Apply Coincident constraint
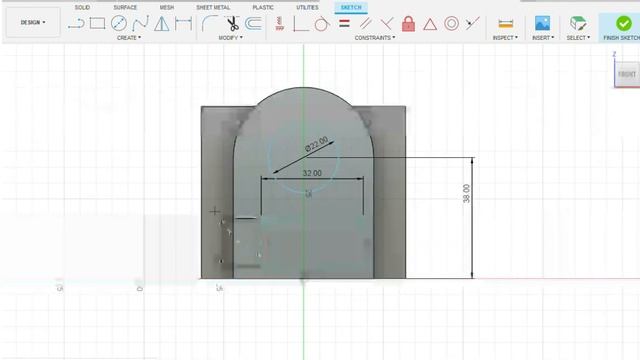The image size is (640, 360). (x=301, y=24)
